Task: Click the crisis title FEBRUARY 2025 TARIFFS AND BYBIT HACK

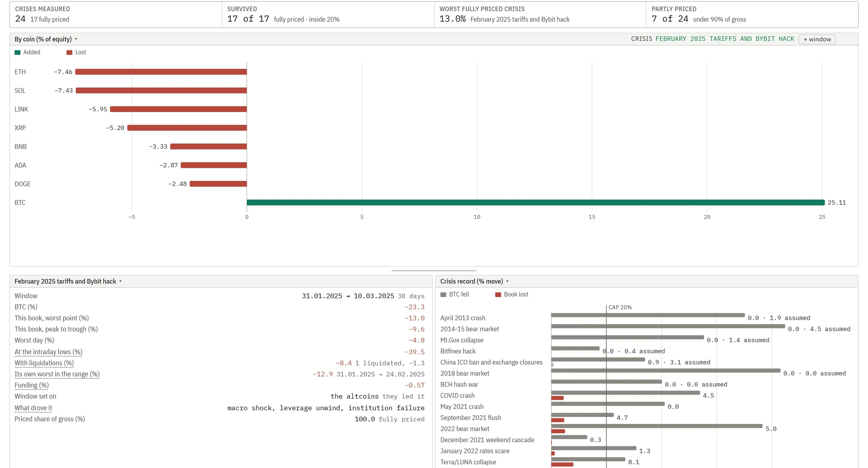Action: coord(725,39)
